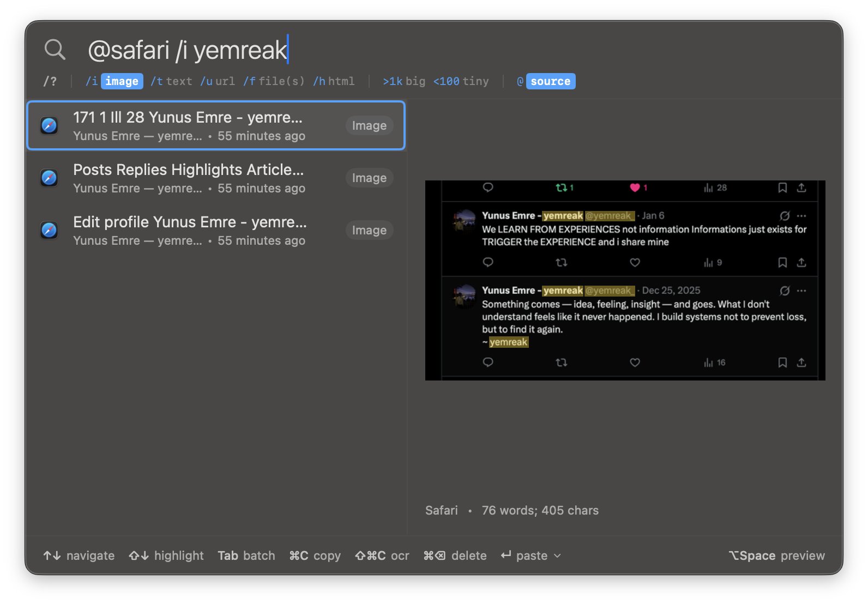Select the '171 1 lll 28 Yunus Emre' result
868x604 pixels.
tap(216, 125)
